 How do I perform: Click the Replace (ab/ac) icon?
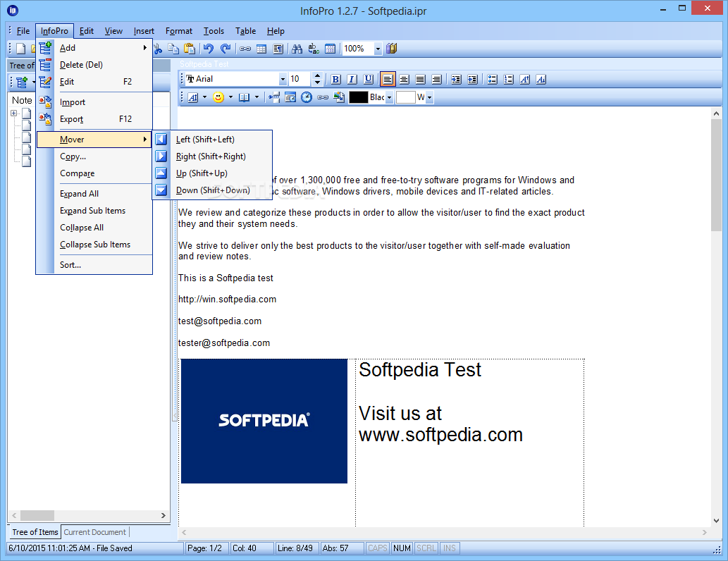point(314,49)
